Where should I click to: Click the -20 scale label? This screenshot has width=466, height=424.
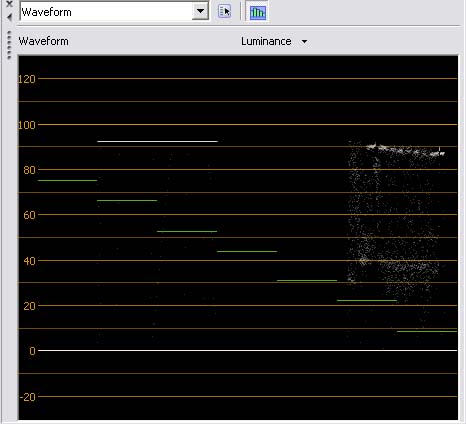28,397
